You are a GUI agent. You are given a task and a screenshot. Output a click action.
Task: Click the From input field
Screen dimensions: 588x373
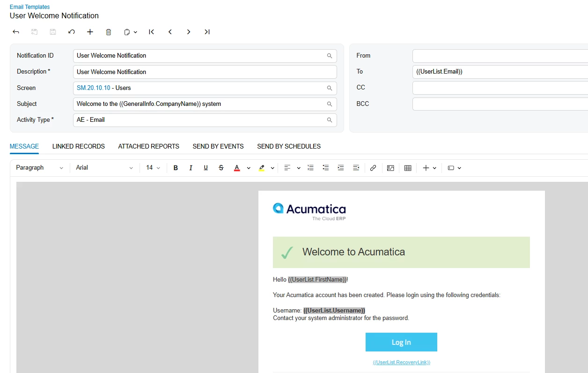(x=500, y=56)
